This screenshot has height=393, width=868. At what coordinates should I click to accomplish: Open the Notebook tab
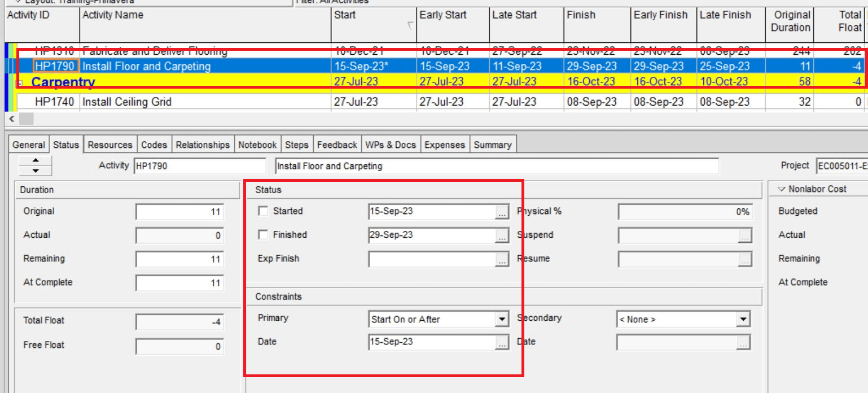(257, 145)
